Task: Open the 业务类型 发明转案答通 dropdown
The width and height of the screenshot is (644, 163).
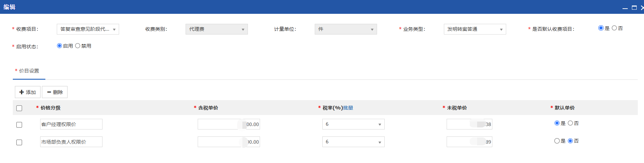Action: click(475, 29)
